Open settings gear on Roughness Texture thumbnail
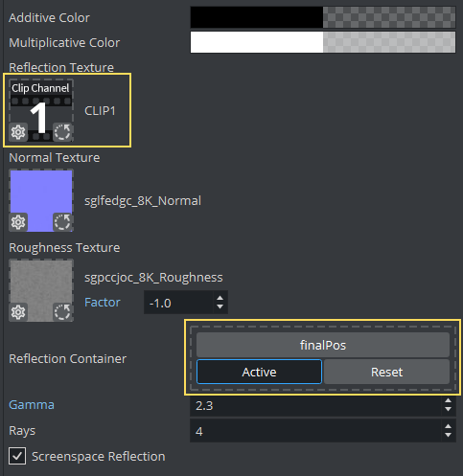Viewport: 463px width, 476px height. pos(18,312)
